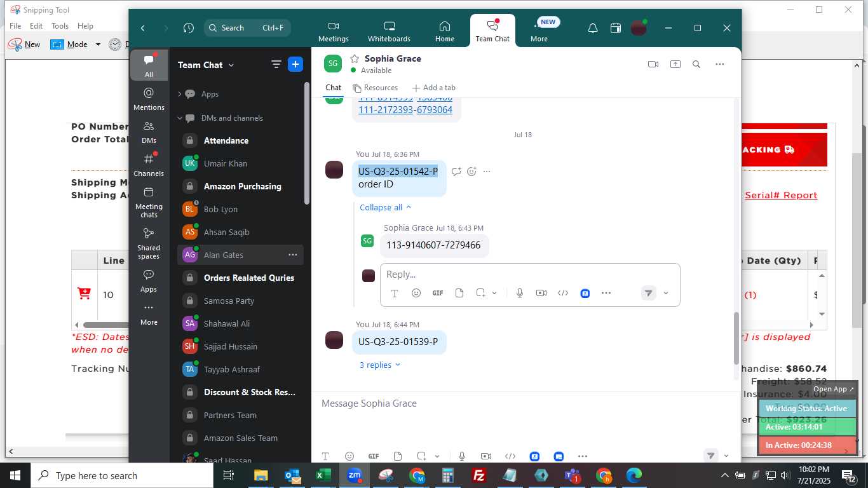868x488 pixels.
Task: Click the blue plus new chat button
Action: [295, 64]
